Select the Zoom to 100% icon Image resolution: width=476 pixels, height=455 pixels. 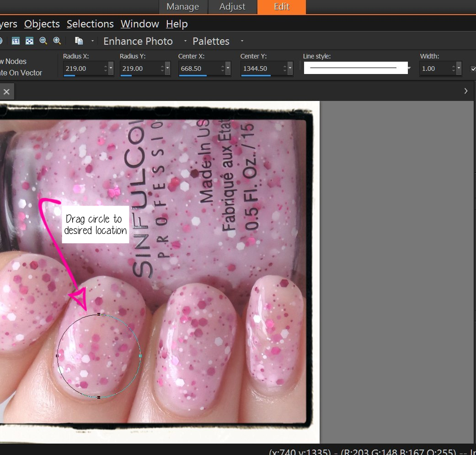(x=16, y=41)
